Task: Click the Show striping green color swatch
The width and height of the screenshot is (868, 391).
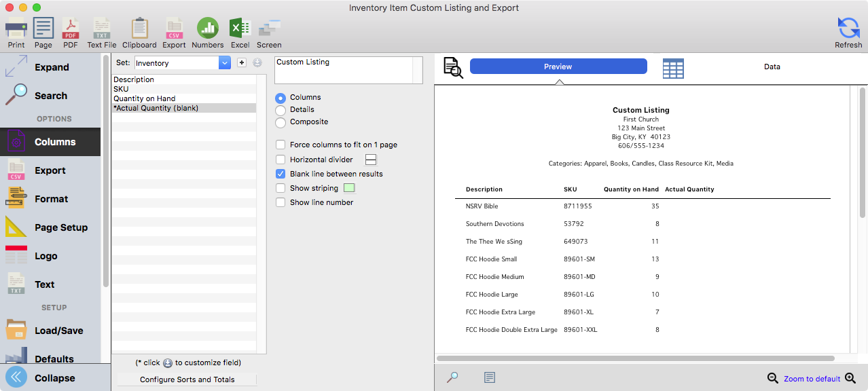Action: click(349, 188)
